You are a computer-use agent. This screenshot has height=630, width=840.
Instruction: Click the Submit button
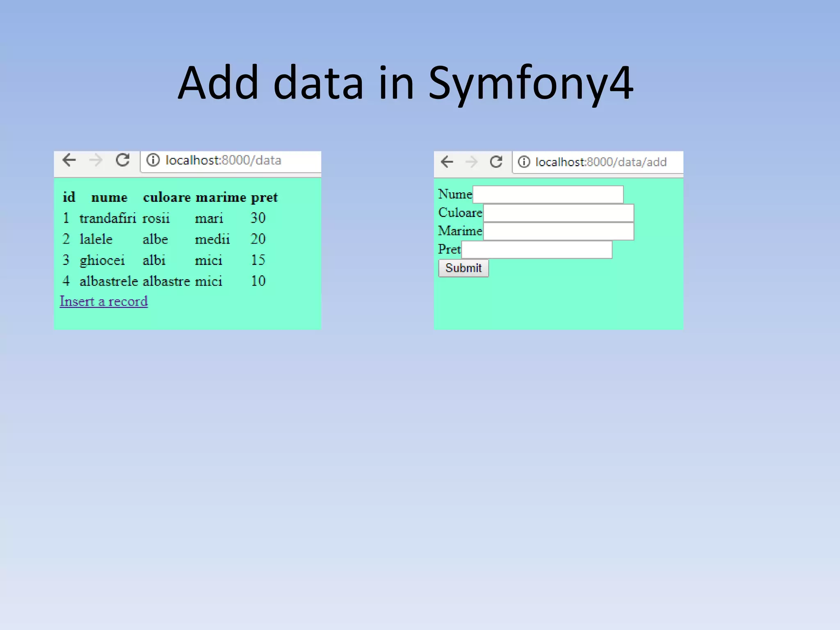[463, 268]
